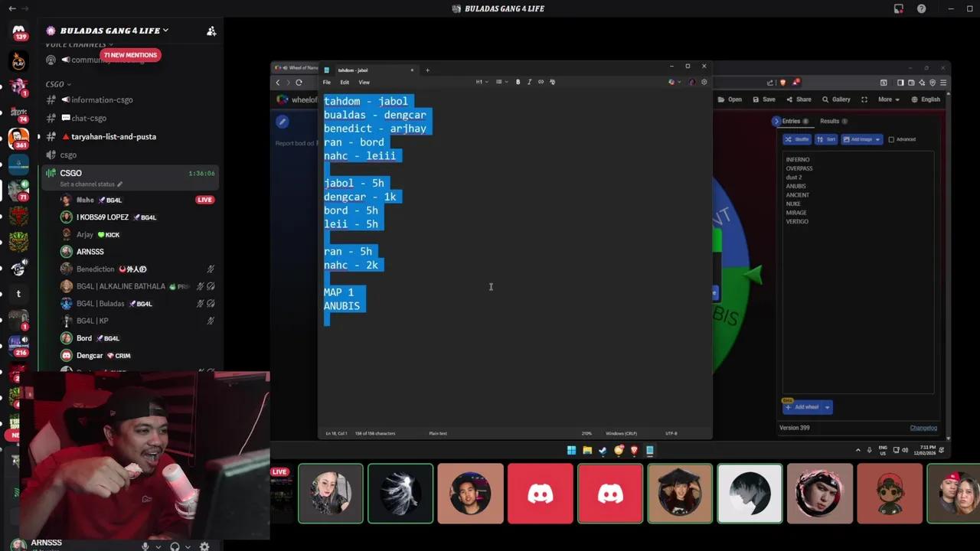Screen dimensions: 980x551
Task: Open Gallery in Wheel of Names
Action: coord(836,99)
